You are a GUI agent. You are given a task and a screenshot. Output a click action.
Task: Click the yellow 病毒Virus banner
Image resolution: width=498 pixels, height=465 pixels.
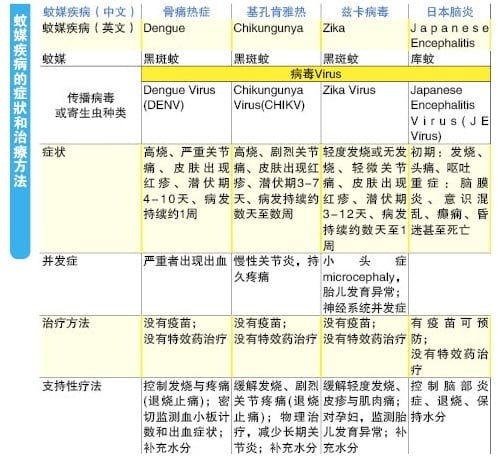316,74
